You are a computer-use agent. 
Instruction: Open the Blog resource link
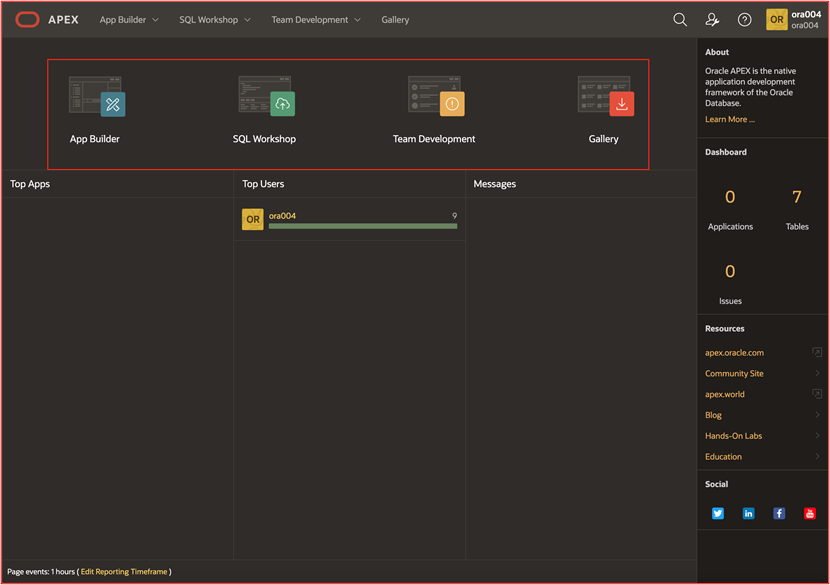713,415
